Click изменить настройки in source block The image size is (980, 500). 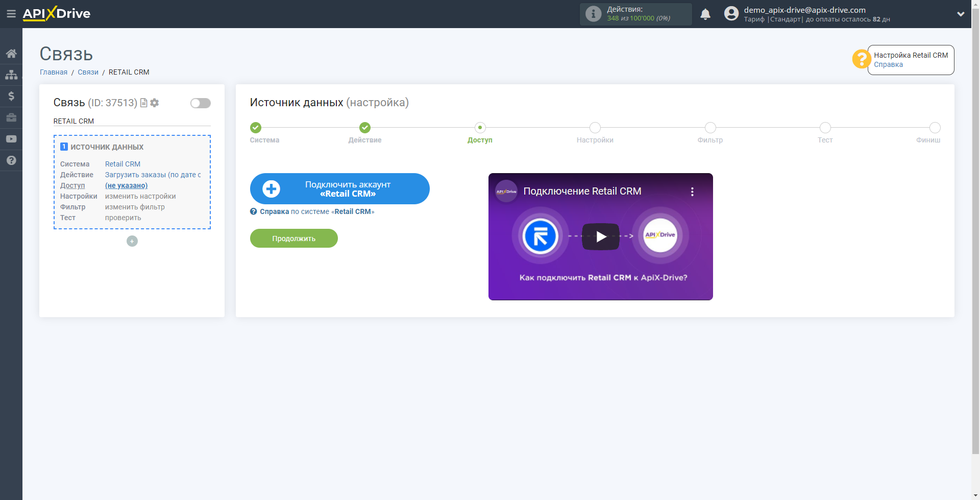click(140, 196)
